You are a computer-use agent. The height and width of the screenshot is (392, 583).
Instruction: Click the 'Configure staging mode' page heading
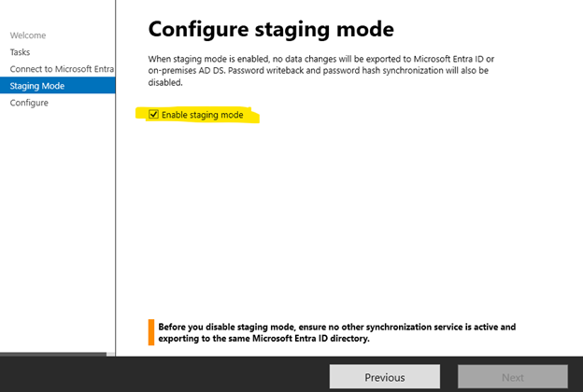point(271,29)
